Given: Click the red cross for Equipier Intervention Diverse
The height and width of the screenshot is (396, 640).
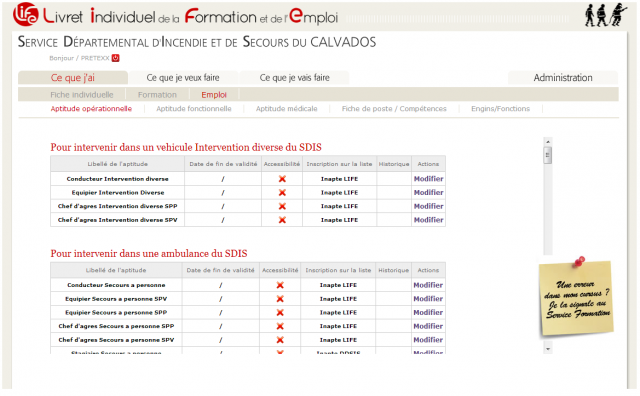Looking at the screenshot, I should 282,192.
